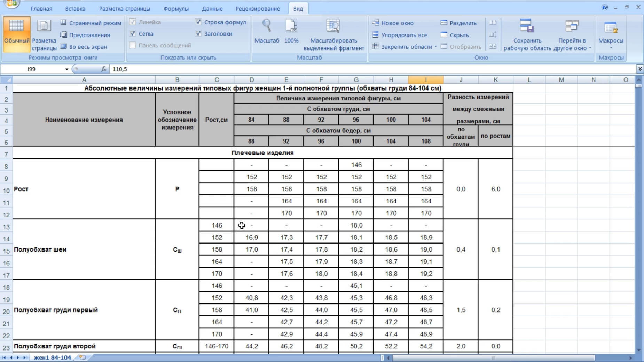Toggle the Заголовки headings checkbox

[198, 33]
